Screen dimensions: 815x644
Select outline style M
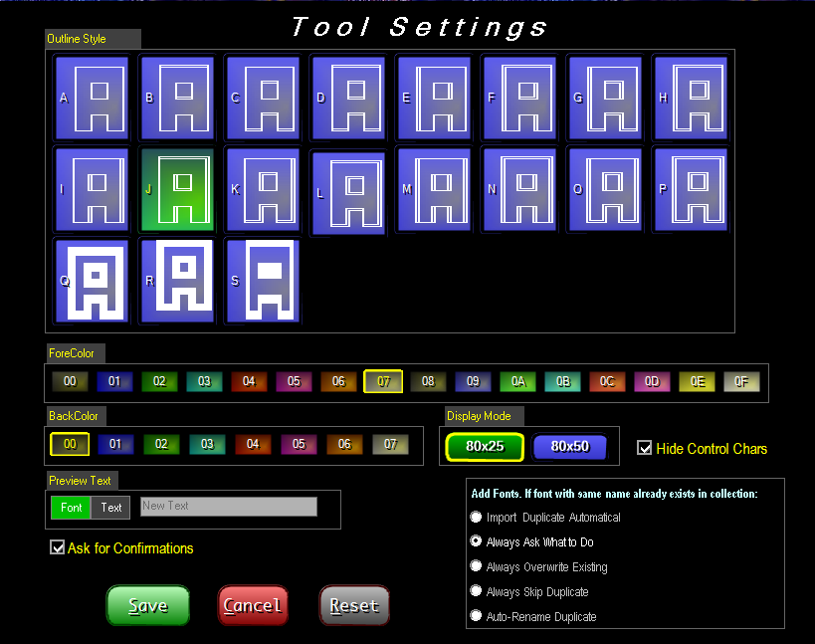coord(433,189)
